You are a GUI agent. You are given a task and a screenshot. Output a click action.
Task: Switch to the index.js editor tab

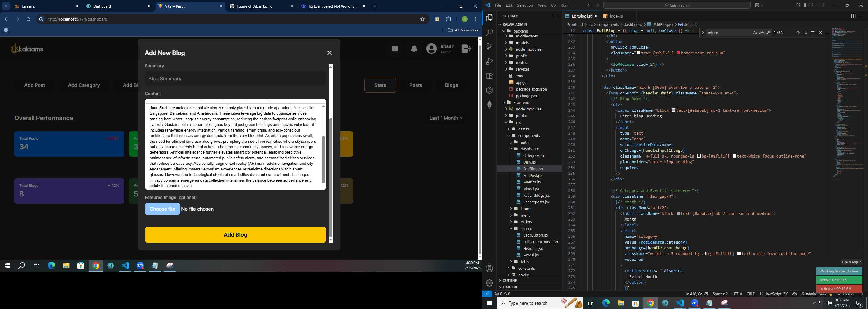(x=616, y=16)
